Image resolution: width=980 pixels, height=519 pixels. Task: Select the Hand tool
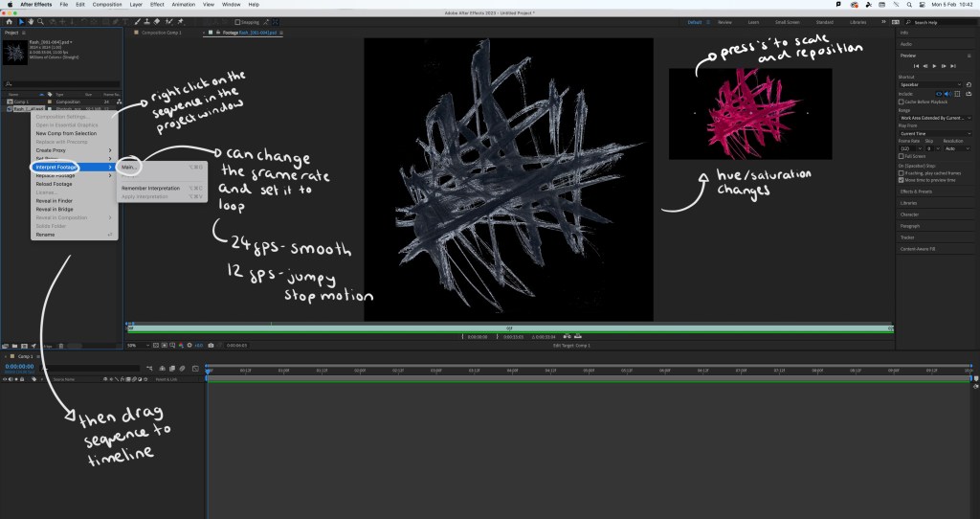(x=30, y=21)
